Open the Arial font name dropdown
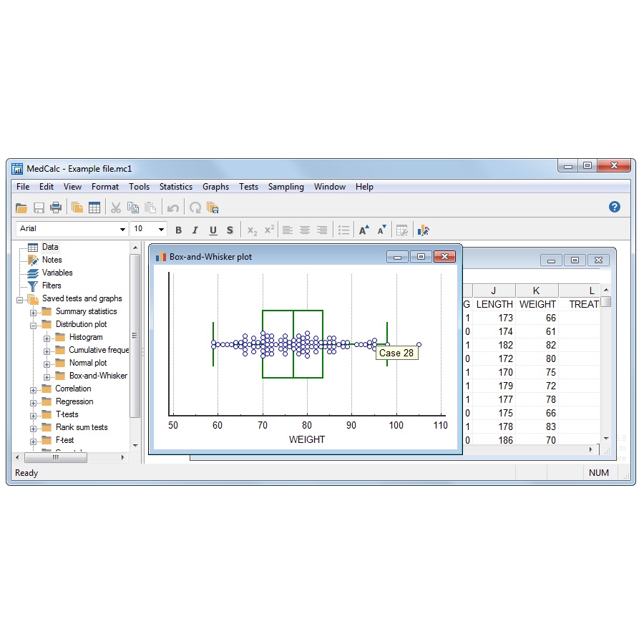The width and height of the screenshot is (644, 644). coord(122,229)
